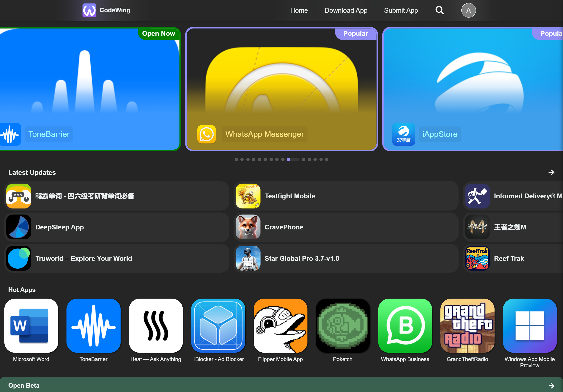Click Submit App link

401,10
